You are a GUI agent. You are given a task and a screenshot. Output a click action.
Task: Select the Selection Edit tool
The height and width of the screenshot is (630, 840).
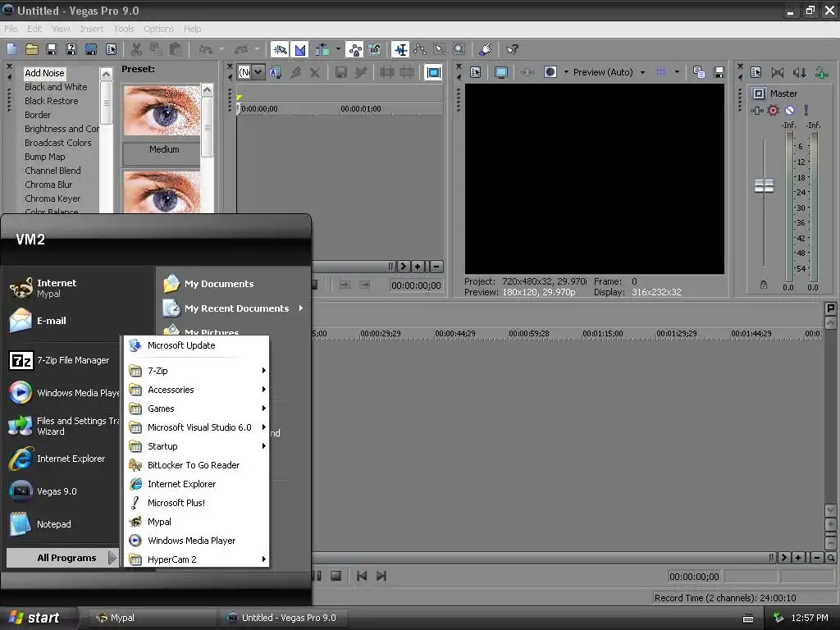(440, 50)
